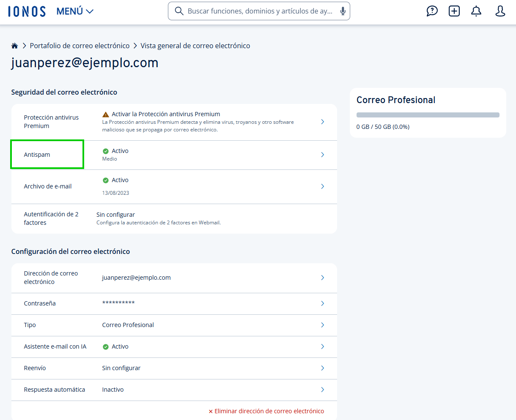Open Asistente e-mail con IA row chevron
This screenshot has width=516, height=420.
(x=322, y=346)
